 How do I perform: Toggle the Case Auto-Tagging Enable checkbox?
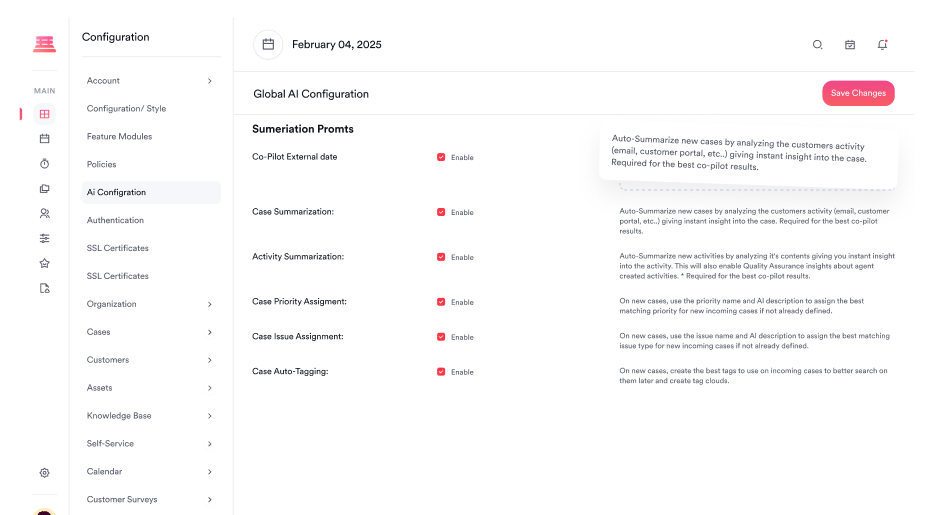[441, 372]
